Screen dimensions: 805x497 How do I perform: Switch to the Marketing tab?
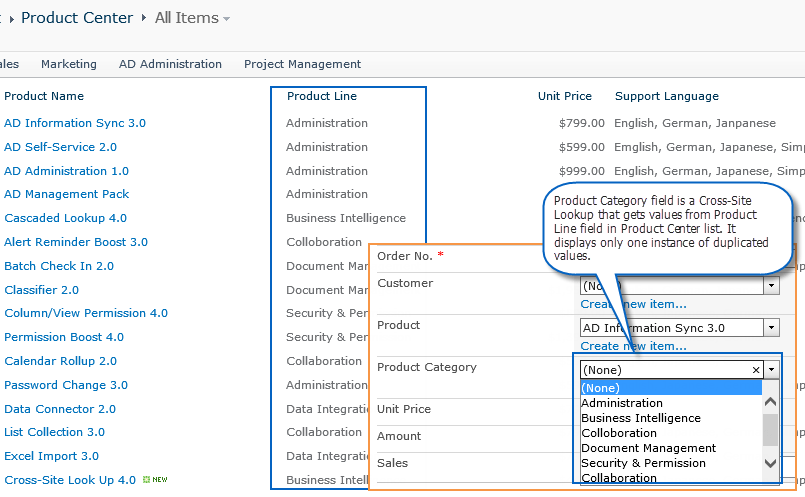[x=69, y=64]
